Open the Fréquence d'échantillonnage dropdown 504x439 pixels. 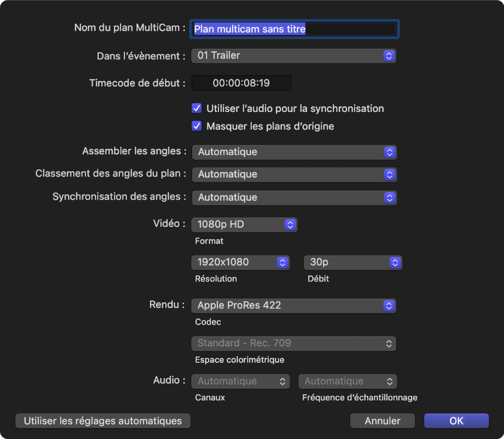(x=347, y=381)
